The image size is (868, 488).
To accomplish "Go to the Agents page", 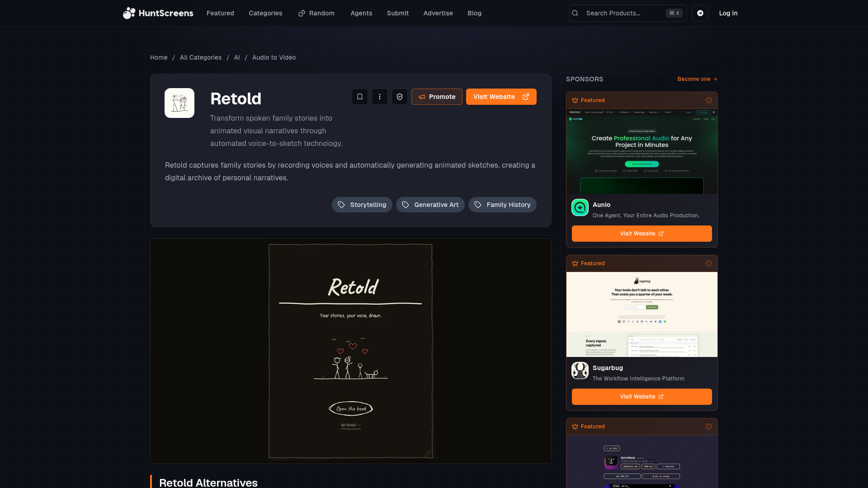I will click(x=361, y=13).
